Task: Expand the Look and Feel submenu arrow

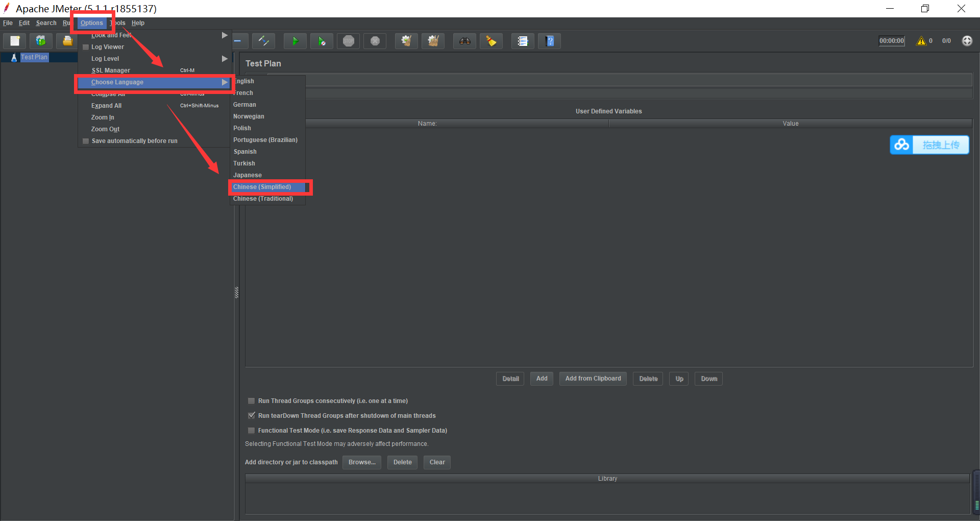Action: (x=224, y=35)
